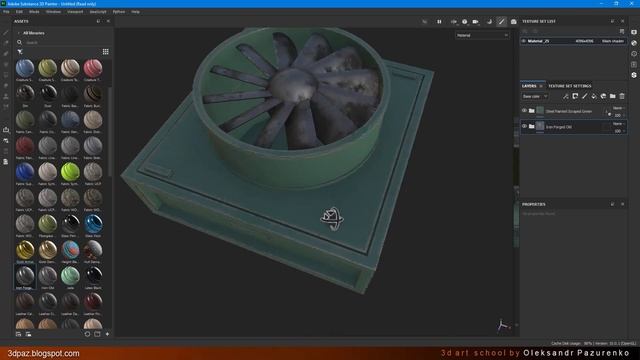Expand the Iron Forged Old layer folder
Screen dimensions: 640x360
(531, 126)
